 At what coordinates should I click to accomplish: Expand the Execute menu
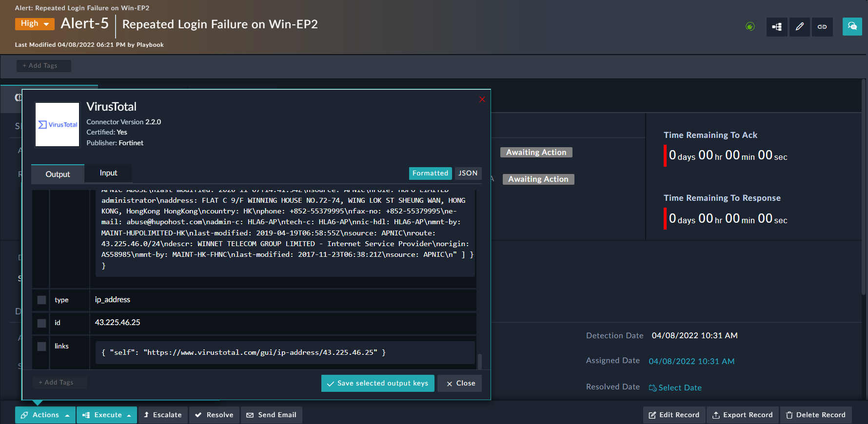[107, 415]
